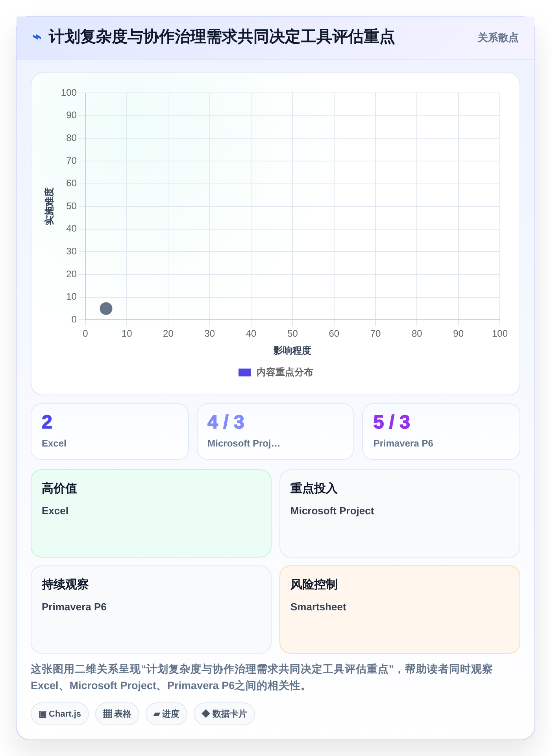Click the description paragraph starting 这张图用二维关系
The image size is (551, 756).
pos(262,677)
